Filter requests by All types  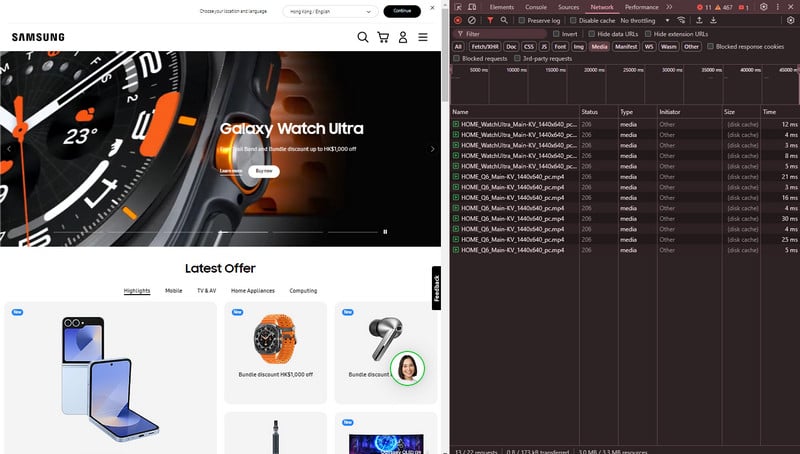458,46
